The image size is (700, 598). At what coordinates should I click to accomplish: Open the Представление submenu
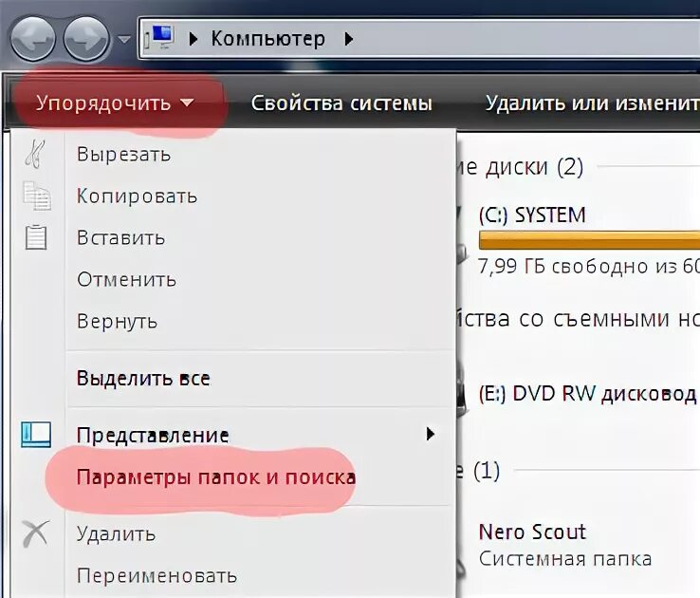pyautogui.click(x=153, y=435)
